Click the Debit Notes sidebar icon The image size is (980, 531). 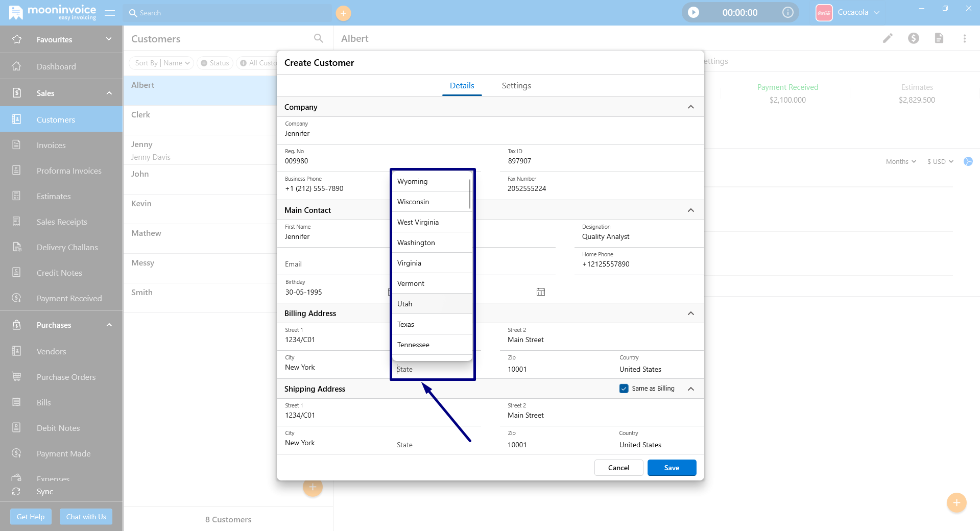click(x=16, y=428)
